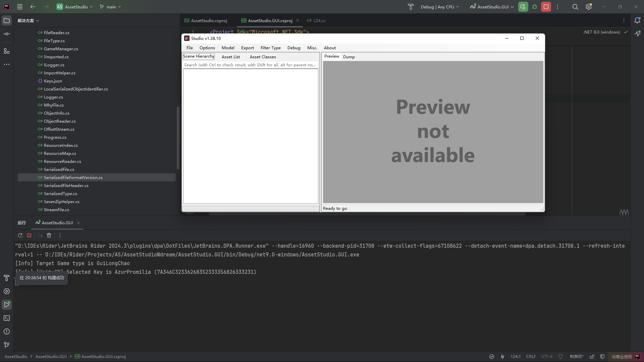This screenshot has height=362, width=644.
Task: Open the Notifications bell icon
Action: 637,20
